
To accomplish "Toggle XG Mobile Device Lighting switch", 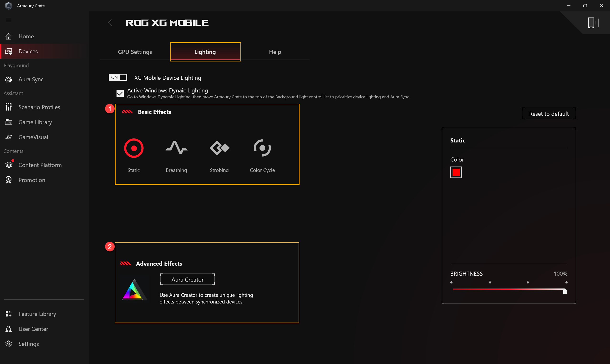I will pyautogui.click(x=118, y=77).
